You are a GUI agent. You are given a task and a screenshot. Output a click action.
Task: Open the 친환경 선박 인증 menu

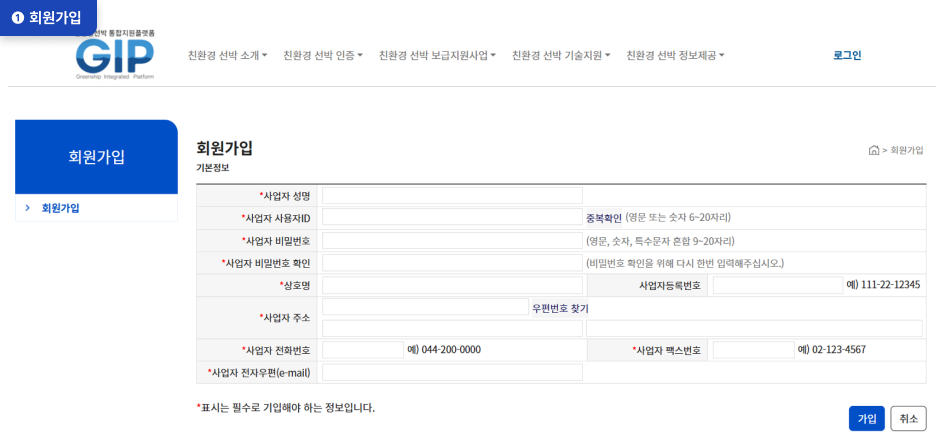pyautogui.click(x=323, y=55)
